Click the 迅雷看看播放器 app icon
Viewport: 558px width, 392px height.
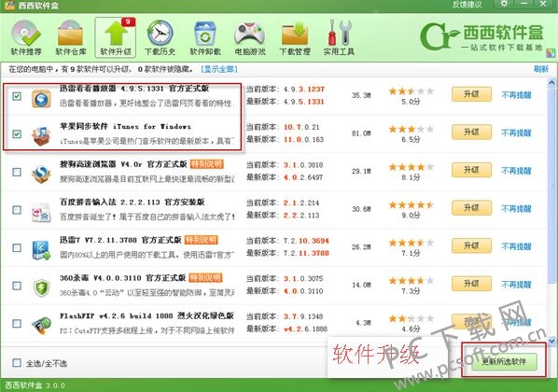tap(41, 99)
